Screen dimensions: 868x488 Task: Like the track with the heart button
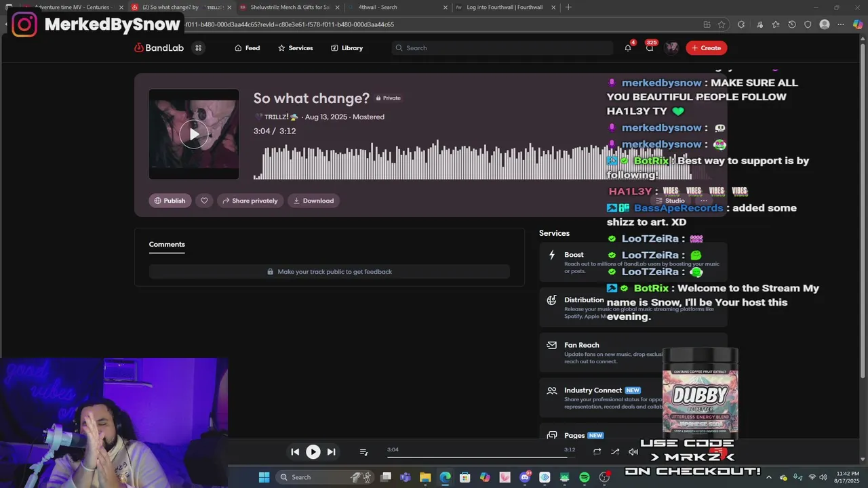click(x=204, y=201)
